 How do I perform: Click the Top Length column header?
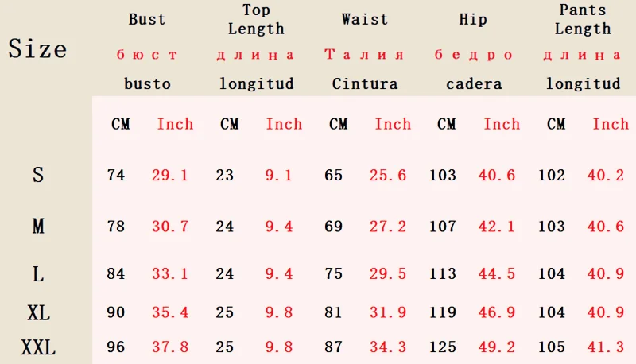coord(256,19)
